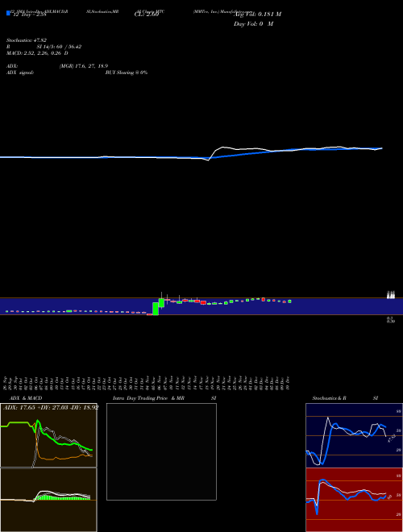Click the tall green candlestick in price band
Image resolution: width=403 pixels, height=532 pixels.
156,309
